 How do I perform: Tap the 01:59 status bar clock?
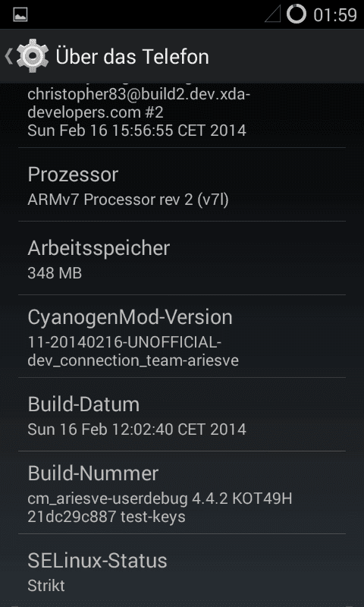pyautogui.click(x=334, y=15)
